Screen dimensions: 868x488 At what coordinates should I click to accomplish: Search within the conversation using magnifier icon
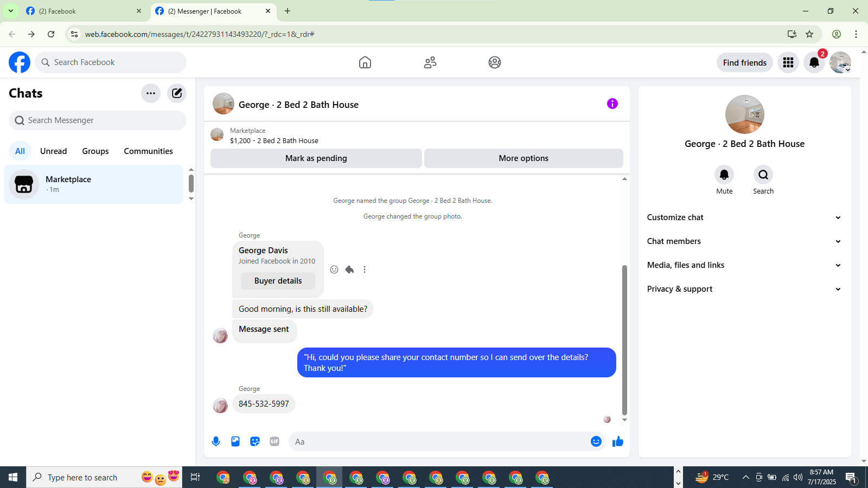pos(763,175)
